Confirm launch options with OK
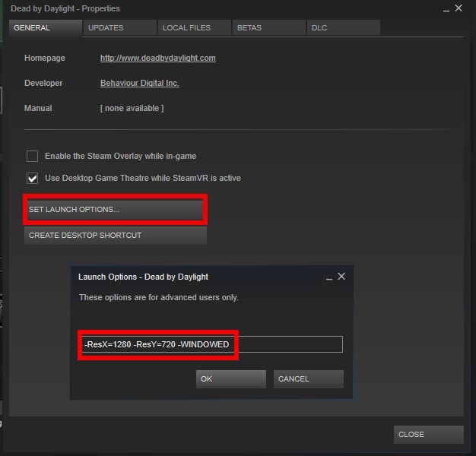 coord(231,379)
